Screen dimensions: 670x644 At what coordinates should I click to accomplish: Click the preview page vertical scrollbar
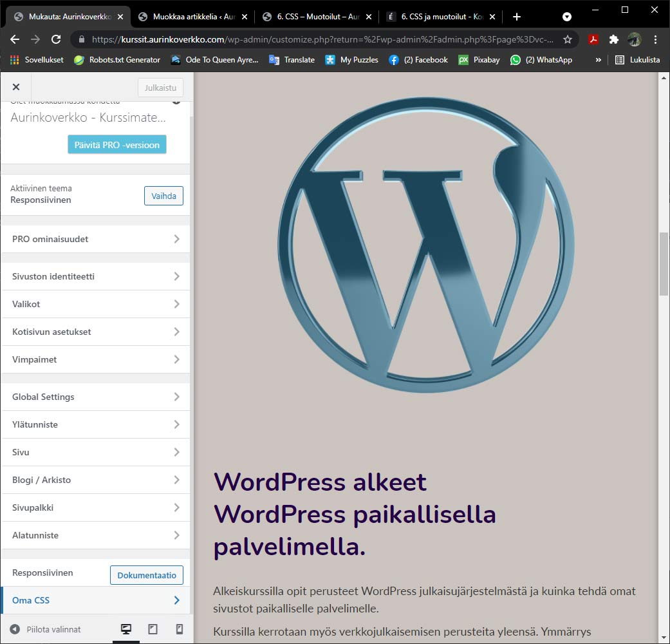click(663, 264)
